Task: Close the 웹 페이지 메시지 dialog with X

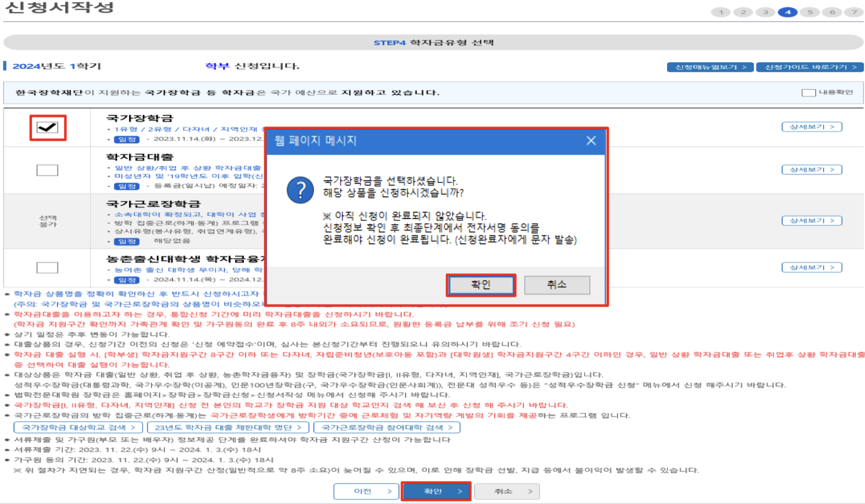Action: (x=591, y=140)
